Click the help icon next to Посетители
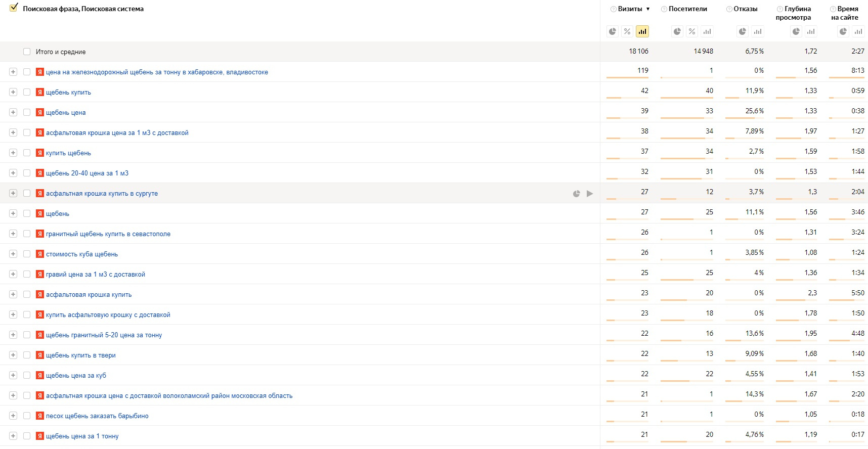 click(664, 9)
